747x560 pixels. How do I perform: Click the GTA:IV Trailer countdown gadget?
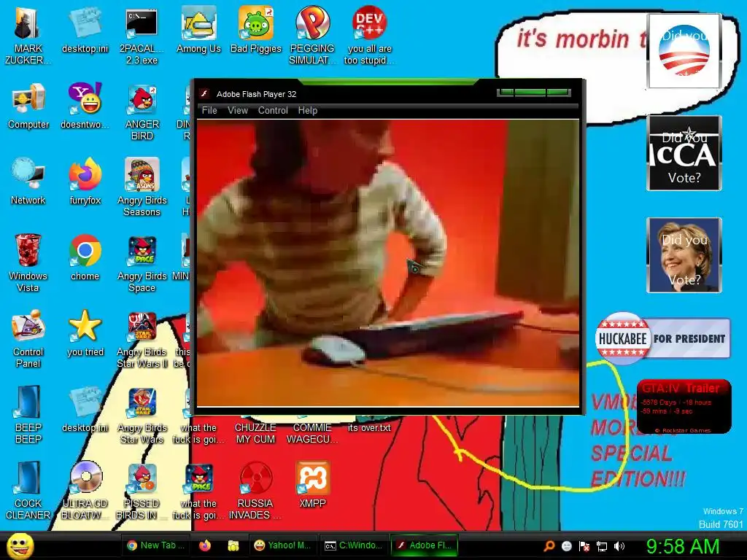pos(684,406)
